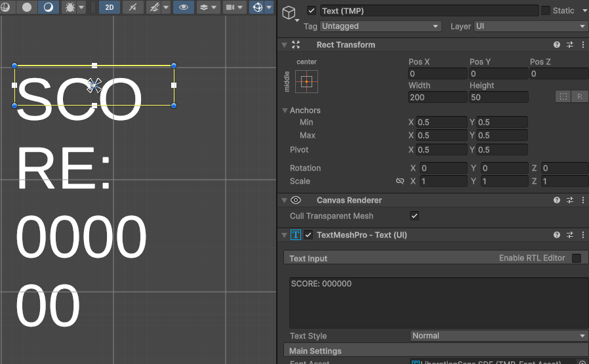The height and width of the screenshot is (364, 589).
Task: Select shaded draw mode solid circle
Action: click(27, 7)
